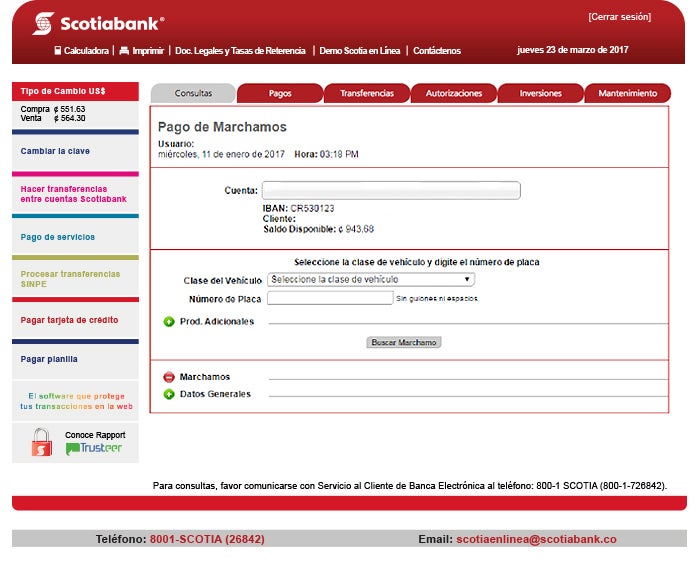Open Pagar tarjeta de crédito link
The width and height of the screenshot is (700, 561).
(69, 320)
